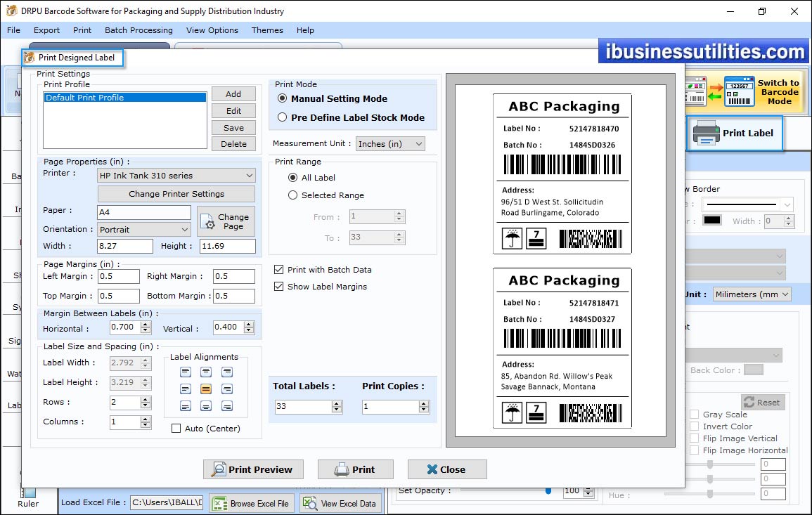Click the Ruler icon in main window

pos(28,493)
